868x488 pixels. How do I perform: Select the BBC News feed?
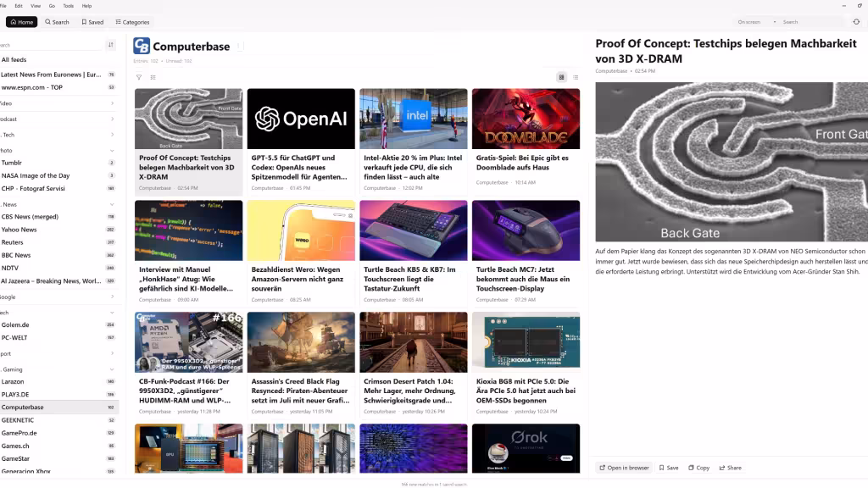pos(16,255)
